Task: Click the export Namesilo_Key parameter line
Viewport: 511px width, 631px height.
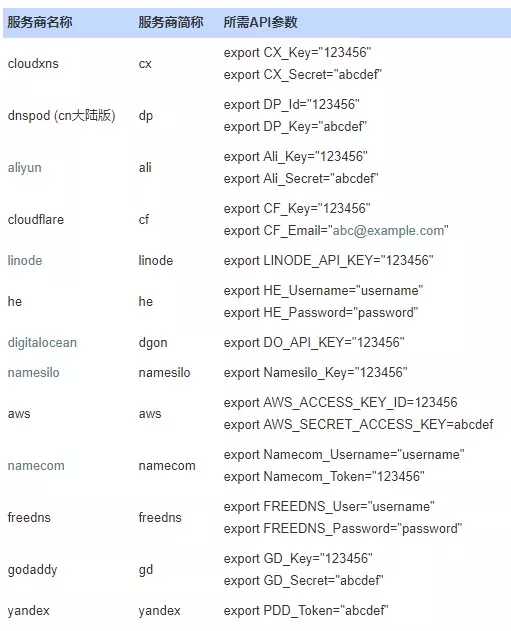Action: (x=315, y=373)
